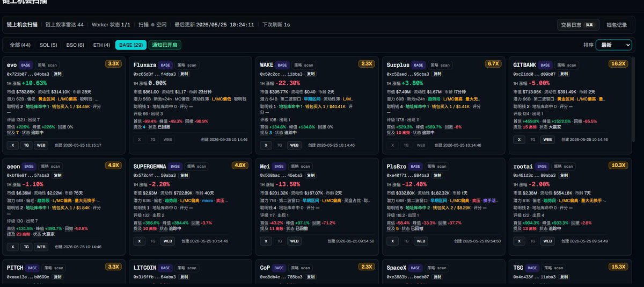This screenshot has width=644, height=287.
Task: Open the TG link on aeon card
Action: pos(26,247)
